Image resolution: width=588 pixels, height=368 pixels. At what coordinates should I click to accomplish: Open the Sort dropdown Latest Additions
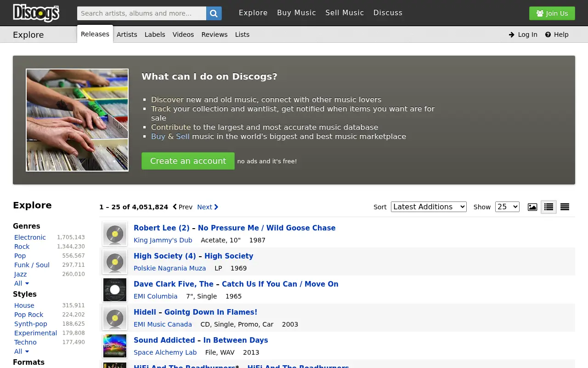point(429,207)
